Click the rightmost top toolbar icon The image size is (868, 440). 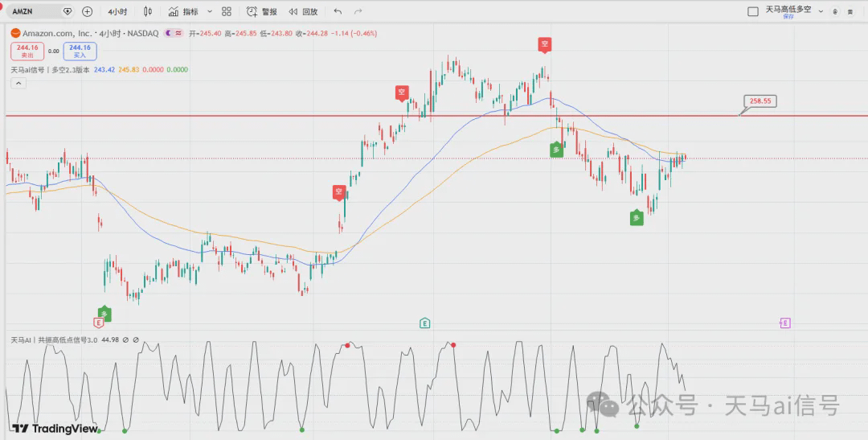point(850,11)
